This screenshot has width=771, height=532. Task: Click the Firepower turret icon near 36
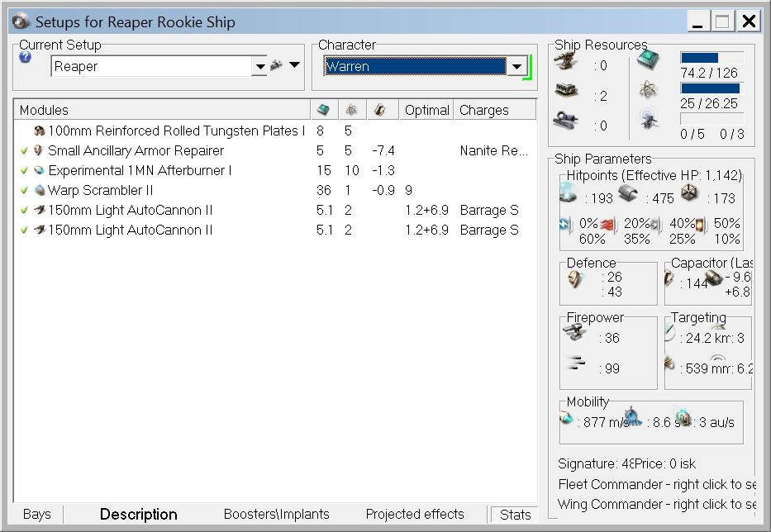coord(573,333)
